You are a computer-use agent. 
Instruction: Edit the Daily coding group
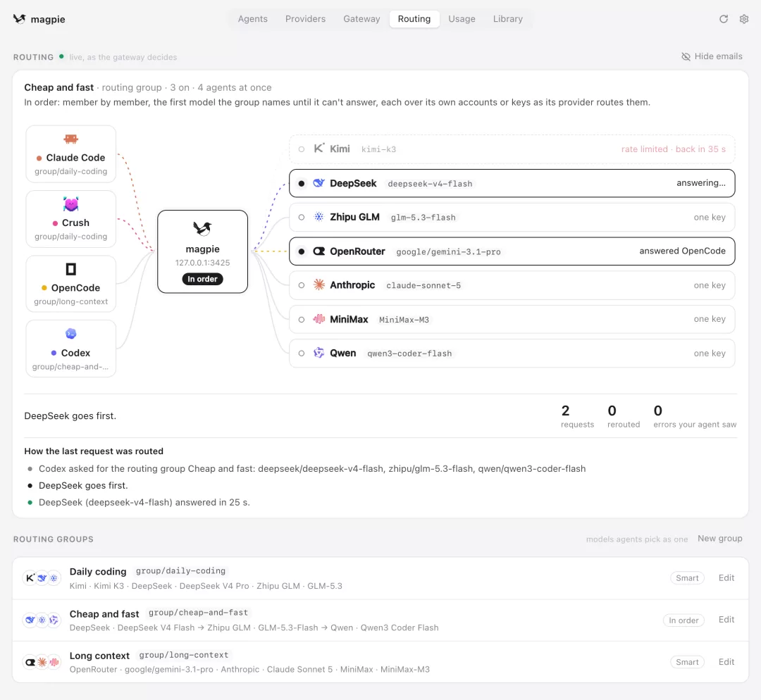[x=726, y=577]
